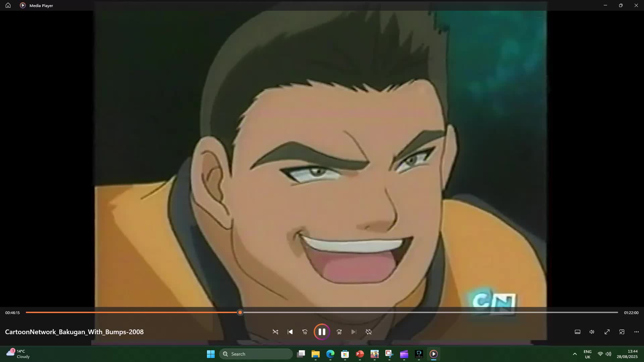Open subtitles and captions menu
Viewport: 644px width, 362px height.
point(578,332)
